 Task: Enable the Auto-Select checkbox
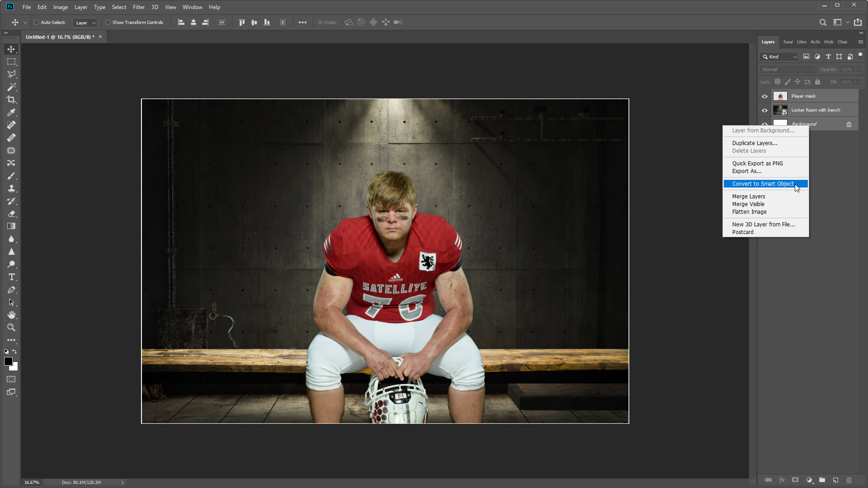click(37, 22)
